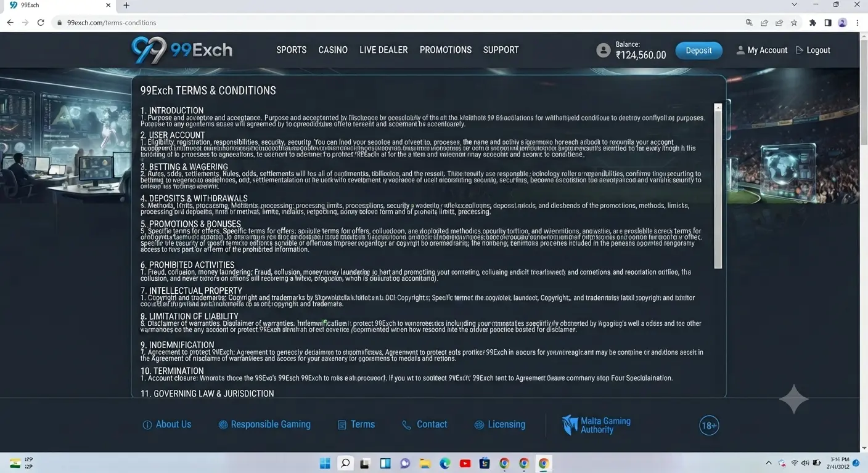Open the taskbar Widgets icon
The height and width of the screenshot is (473, 868).
385,463
